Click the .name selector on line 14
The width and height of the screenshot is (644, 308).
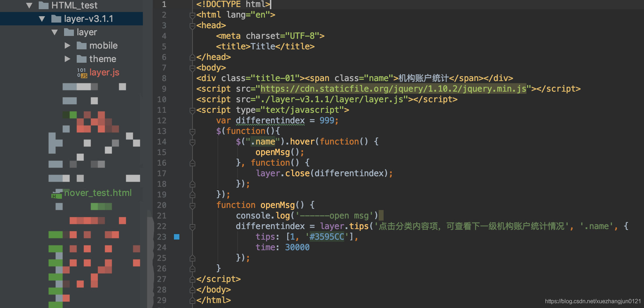tap(263, 142)
